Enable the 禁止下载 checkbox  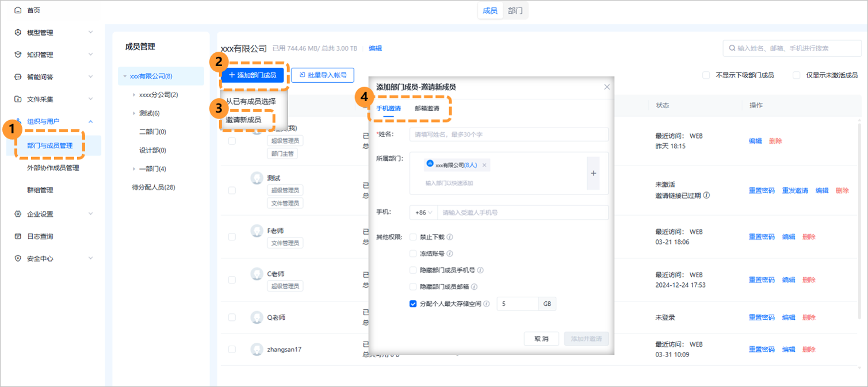(x=412, y=236)
